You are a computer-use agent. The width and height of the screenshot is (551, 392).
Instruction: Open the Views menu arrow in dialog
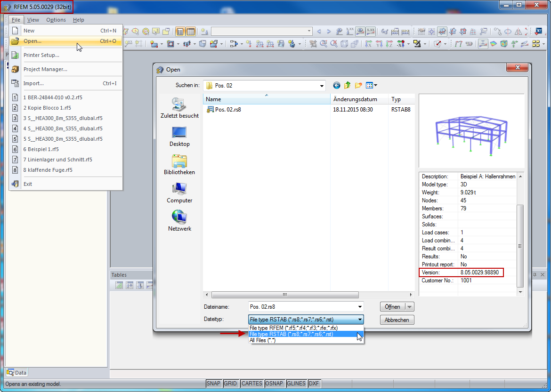coord(375,85)
